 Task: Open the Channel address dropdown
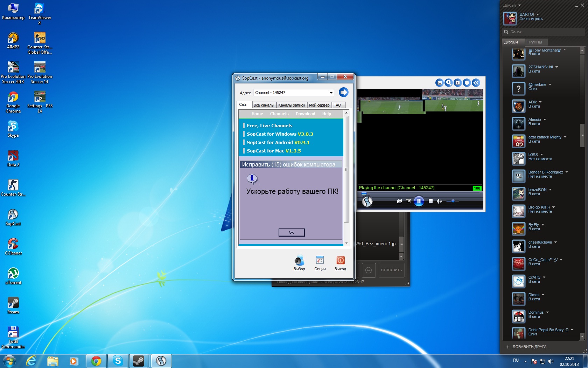(x=331, y=93)
